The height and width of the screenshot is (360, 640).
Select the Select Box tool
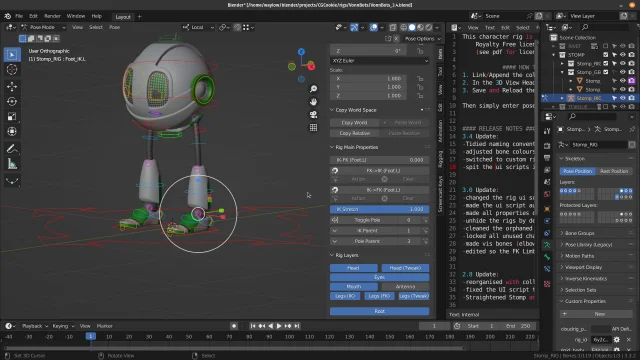[12, 55]
